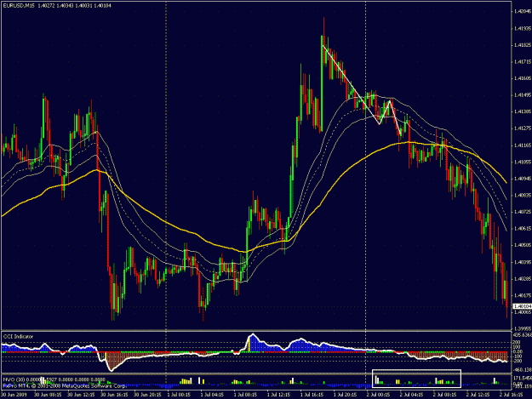Screen dimensions: 532x399
Task: Click the 1.40725 price axis label
Action: (523, 212)
